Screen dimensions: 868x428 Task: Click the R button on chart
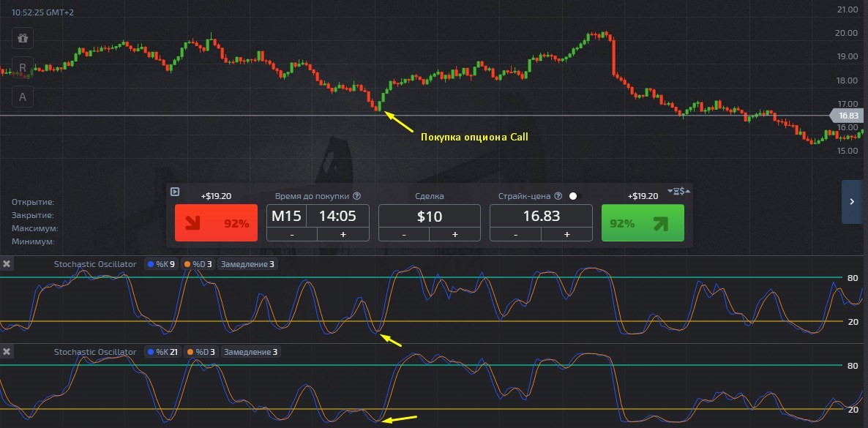[23, 68]
